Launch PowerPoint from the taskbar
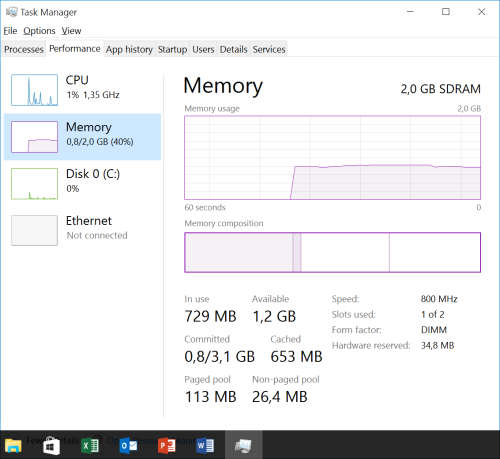Screen dimensions: 500x459 167,446
